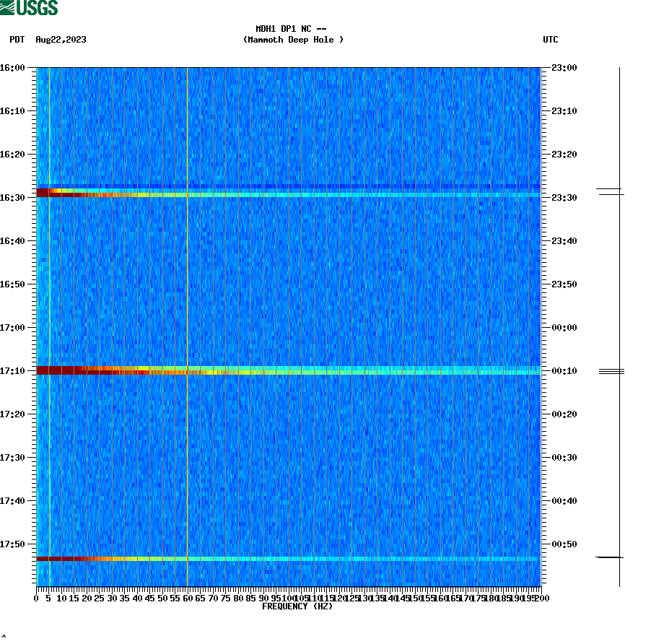Viewport: 651px width, 644px height.
Task: Click the 0 Hz frequency tick
Action: pyautogui.click(x=35, y=598)
